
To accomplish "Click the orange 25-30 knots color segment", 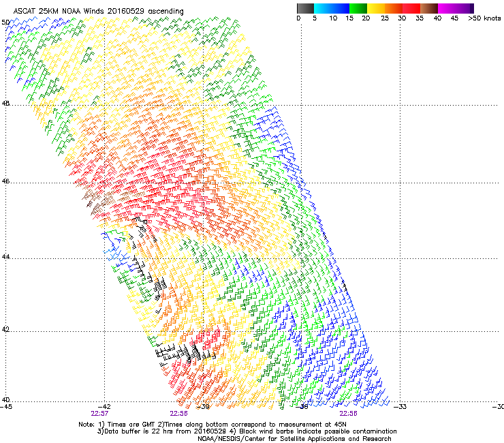I will (x=394, y=8).
